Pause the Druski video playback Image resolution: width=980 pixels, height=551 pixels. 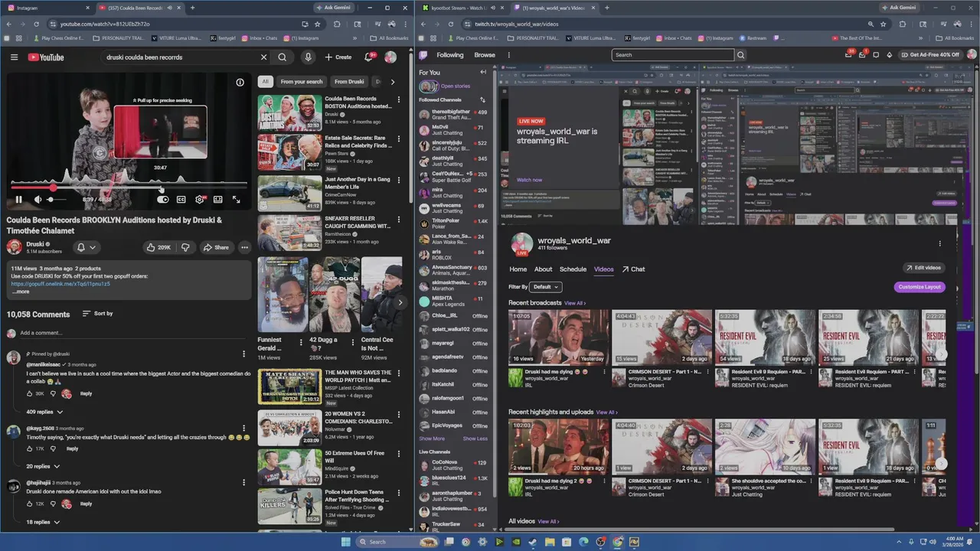pyautogui.click(x=18, y=200)
